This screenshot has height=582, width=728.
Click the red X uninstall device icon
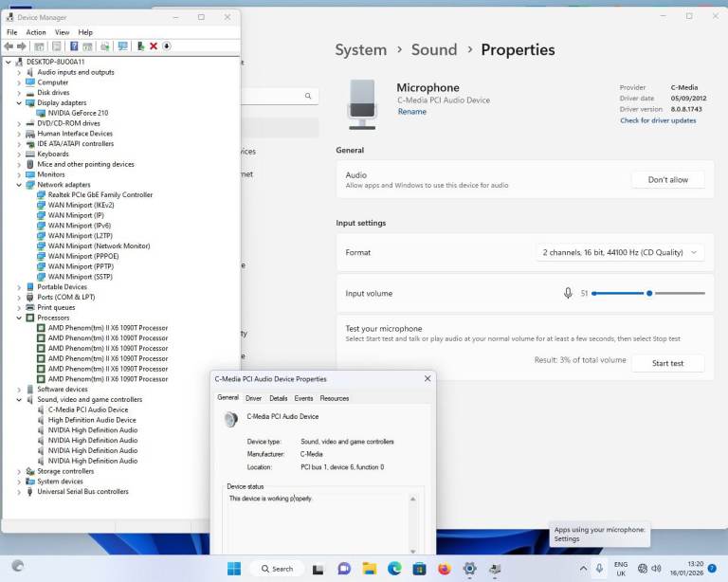click(x=154, y=45)
